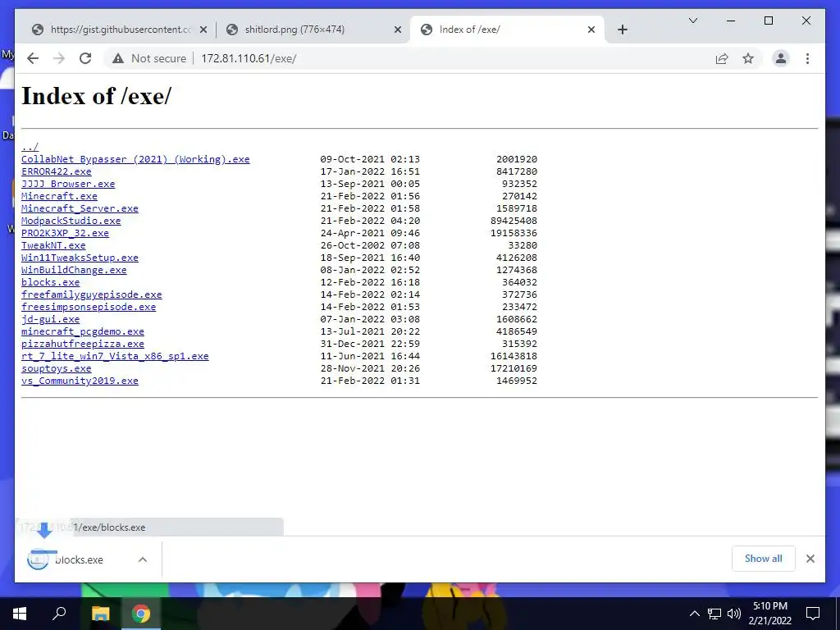
Task: Click the souptoys.exe link
Action: click(57, 368)
